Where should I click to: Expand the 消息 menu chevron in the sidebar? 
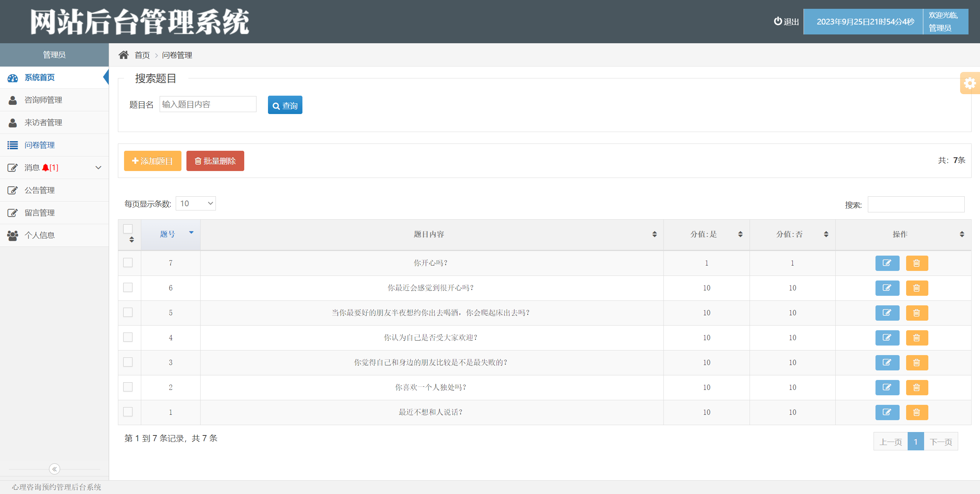tap(98, 168)
